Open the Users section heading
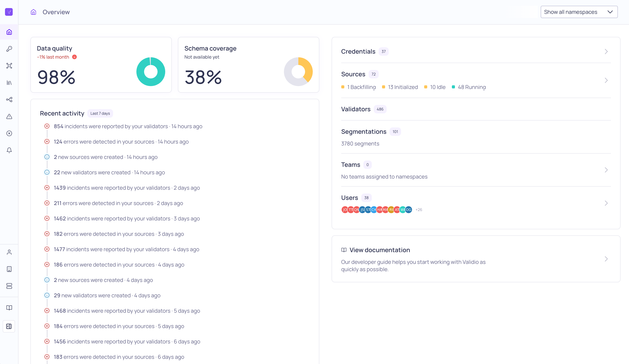 tap(350, 198)
